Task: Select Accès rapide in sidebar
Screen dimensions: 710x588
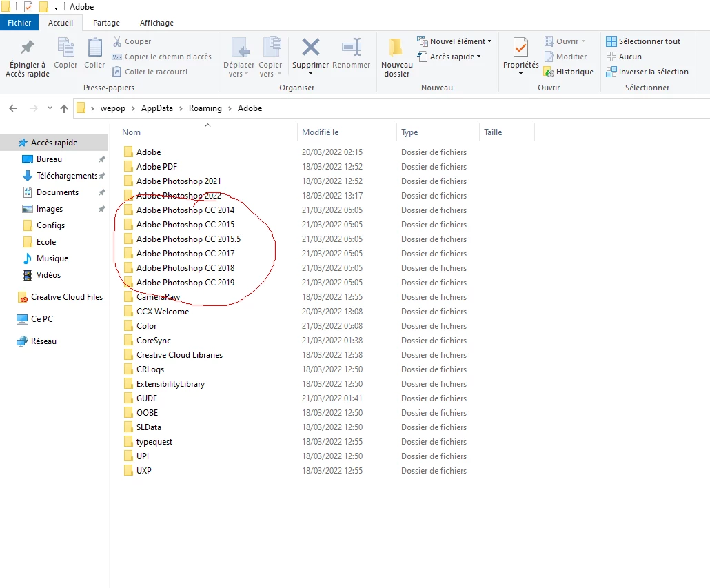Action: click(x=54, y=143)
